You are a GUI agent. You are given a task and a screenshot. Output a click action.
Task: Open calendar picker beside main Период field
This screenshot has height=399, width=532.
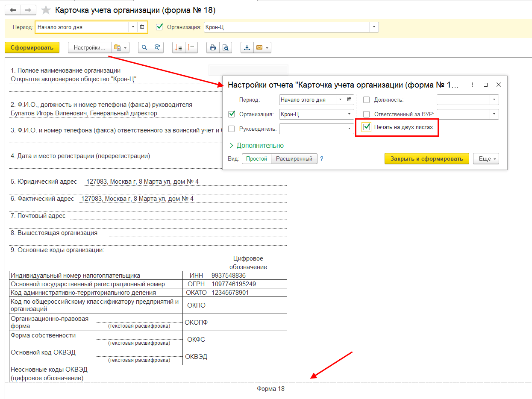[142, 27]
